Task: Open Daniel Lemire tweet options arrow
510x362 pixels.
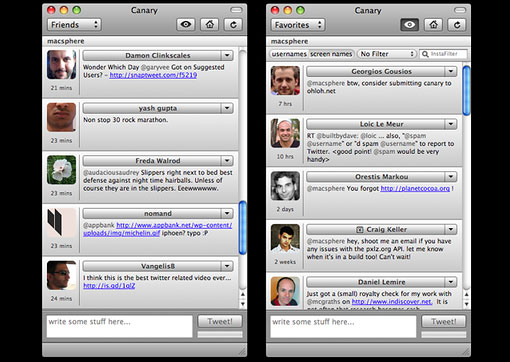Action: (451, 282)
